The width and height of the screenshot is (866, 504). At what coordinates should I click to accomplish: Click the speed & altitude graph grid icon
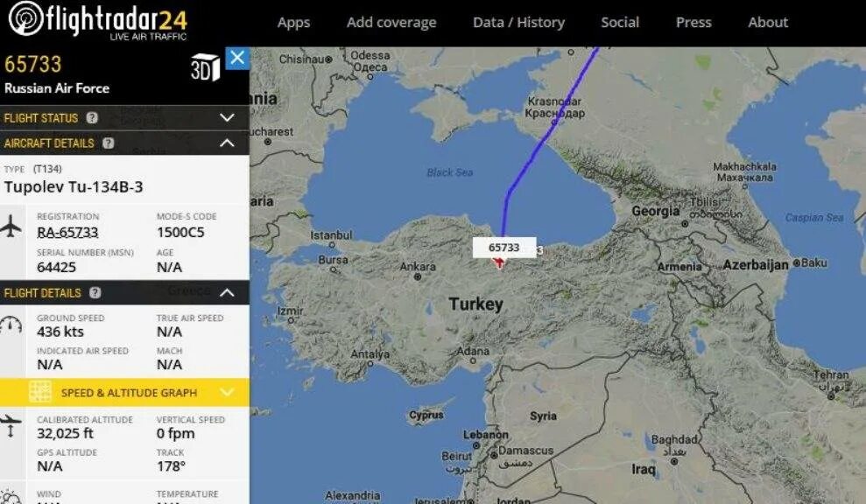[x=40, y=392]
